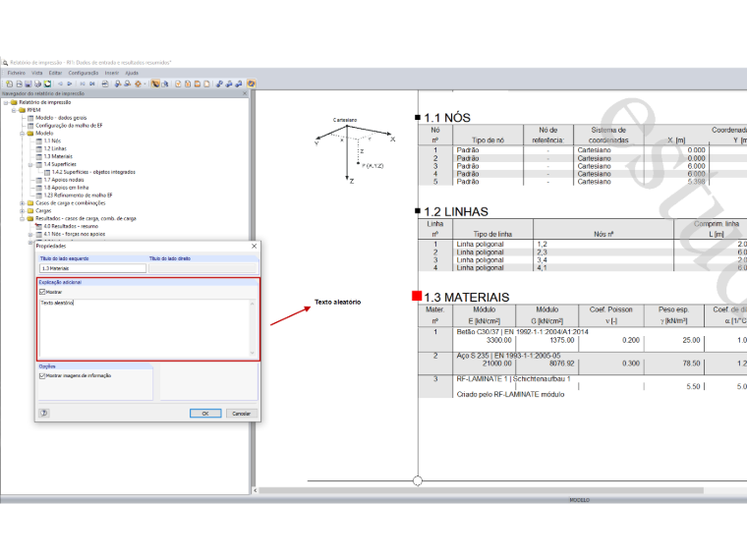Click the help icon in Propriedades dialog
The image size is (747, 560).
coord(44,413)
